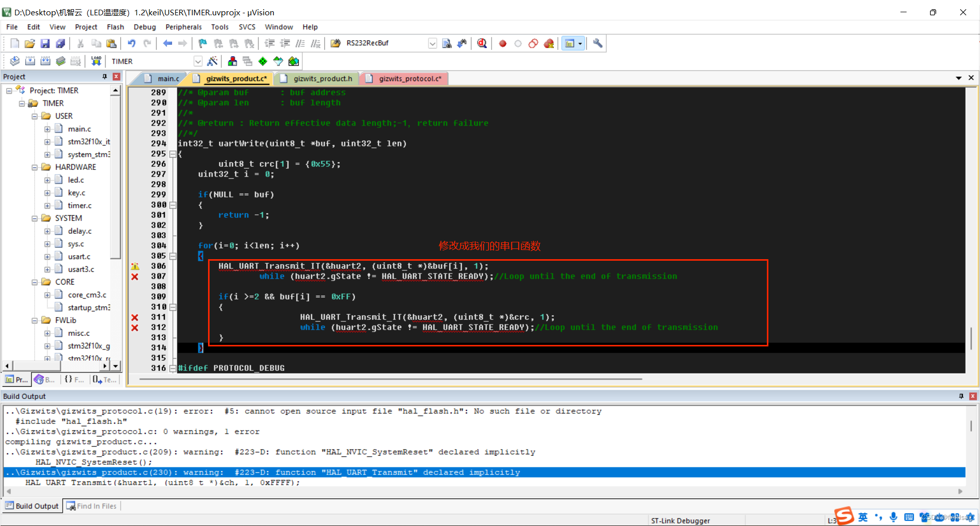Insert a breakpoint with red dot
This screenshot has height=526, width=980.
click(x=503, y=43)
